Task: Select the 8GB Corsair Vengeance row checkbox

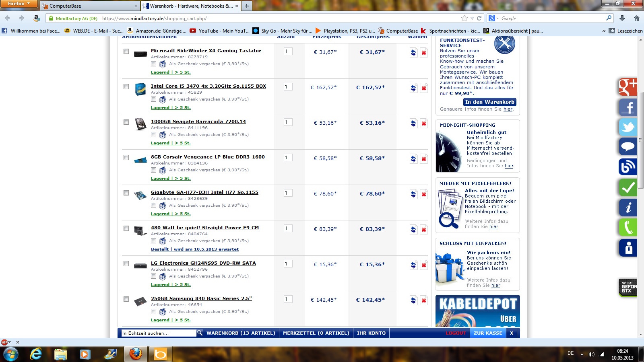Action: 126,158
